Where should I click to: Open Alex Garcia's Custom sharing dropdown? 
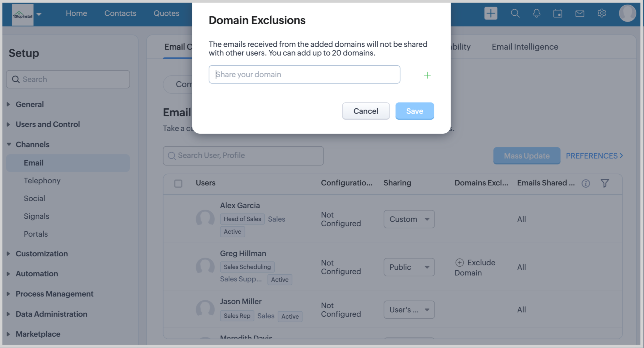tap(409, 219)
